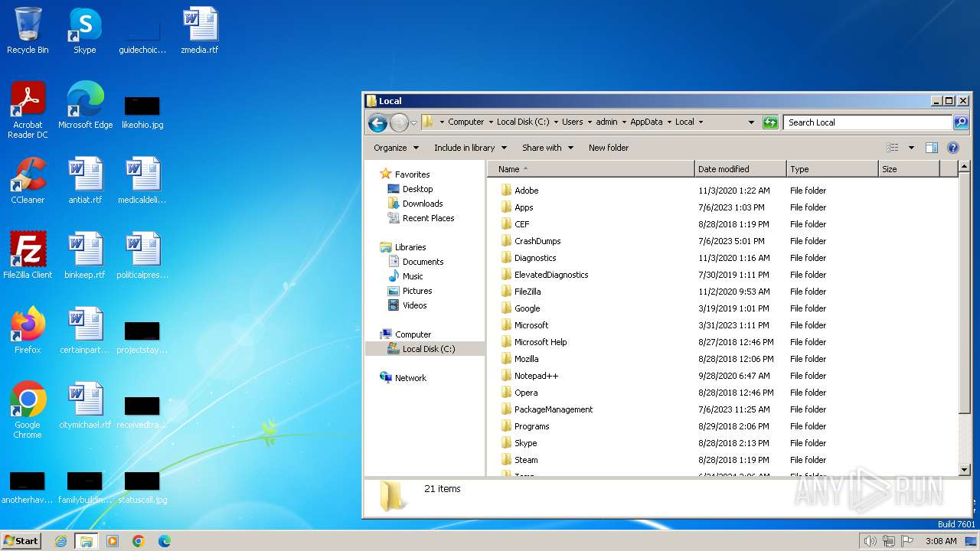Select Documents library
Screen dimensions: 980x551
click(x=423, y=262)
